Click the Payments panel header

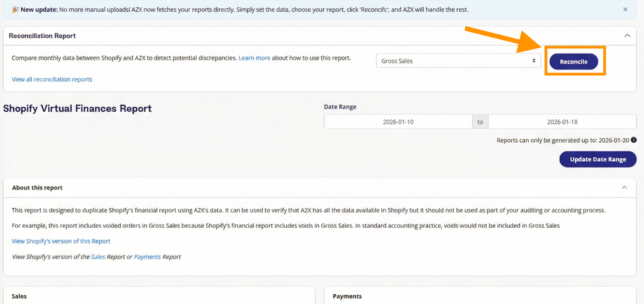point(347,296)
